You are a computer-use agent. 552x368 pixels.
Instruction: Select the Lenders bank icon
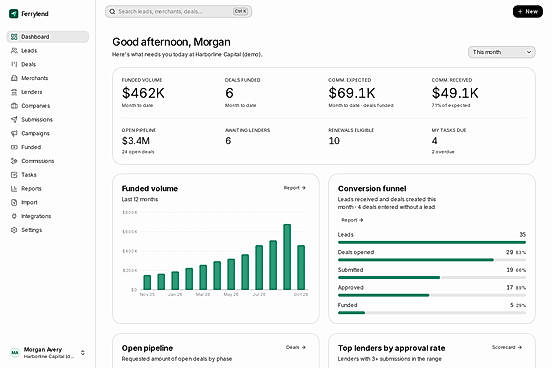click(14, 92)
